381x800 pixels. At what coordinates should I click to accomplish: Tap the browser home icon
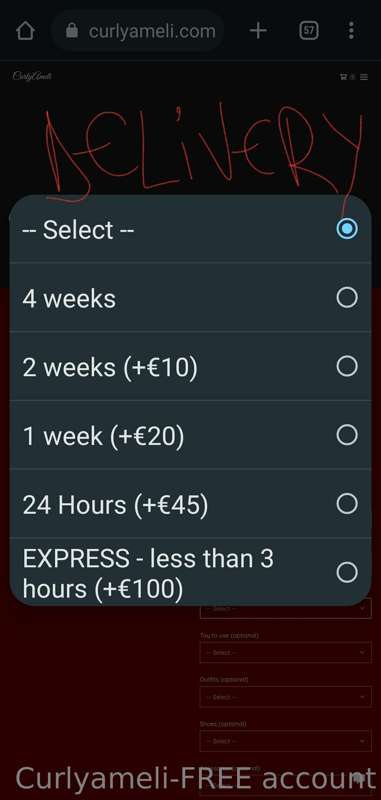point(26,31)
